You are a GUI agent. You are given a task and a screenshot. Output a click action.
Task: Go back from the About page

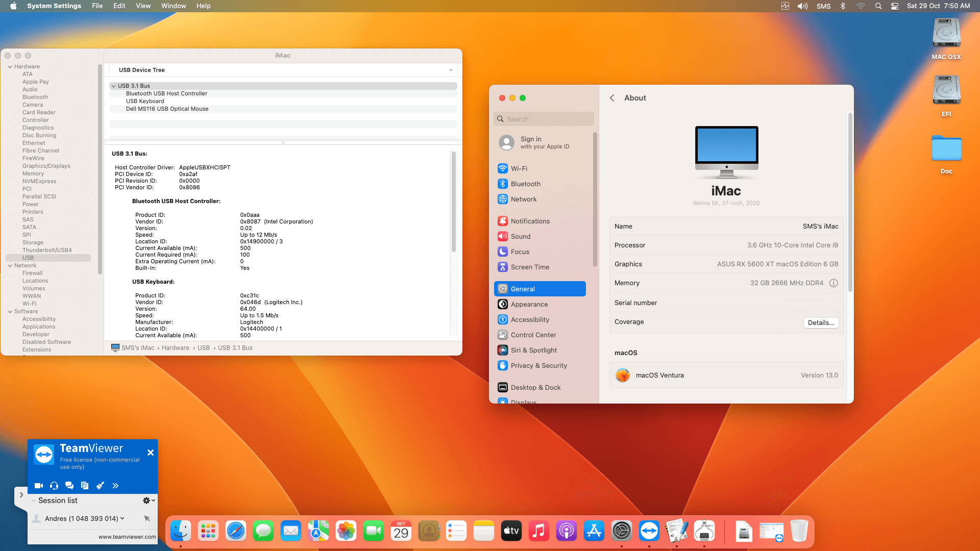click(x=612, y=98)
